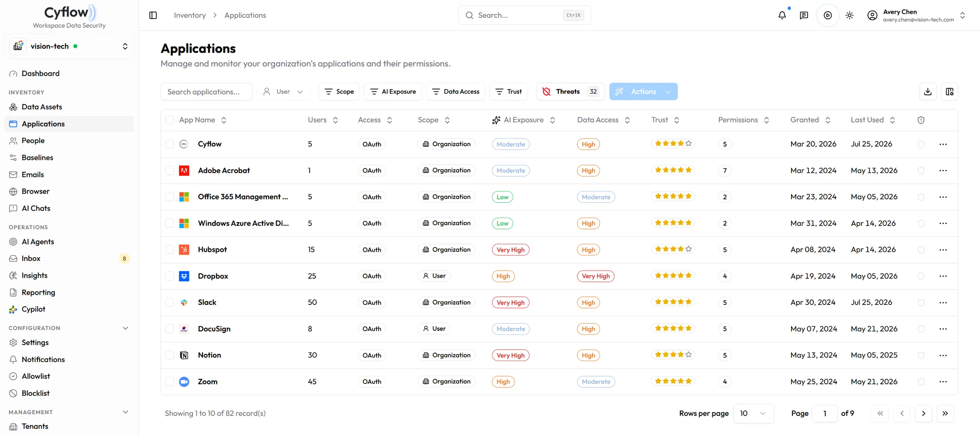Open the vision-tech workspace switcher

click(69, 46)
